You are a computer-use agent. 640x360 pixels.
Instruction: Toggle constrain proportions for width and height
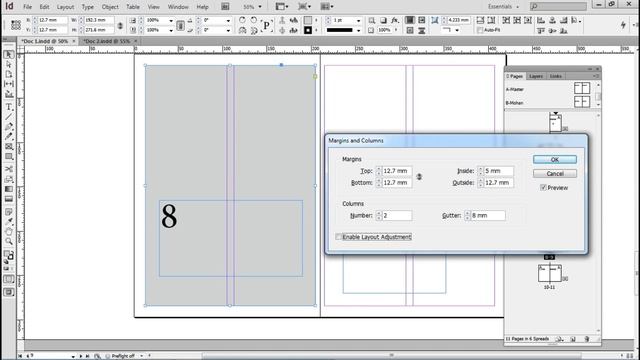(x=120, y=25)
